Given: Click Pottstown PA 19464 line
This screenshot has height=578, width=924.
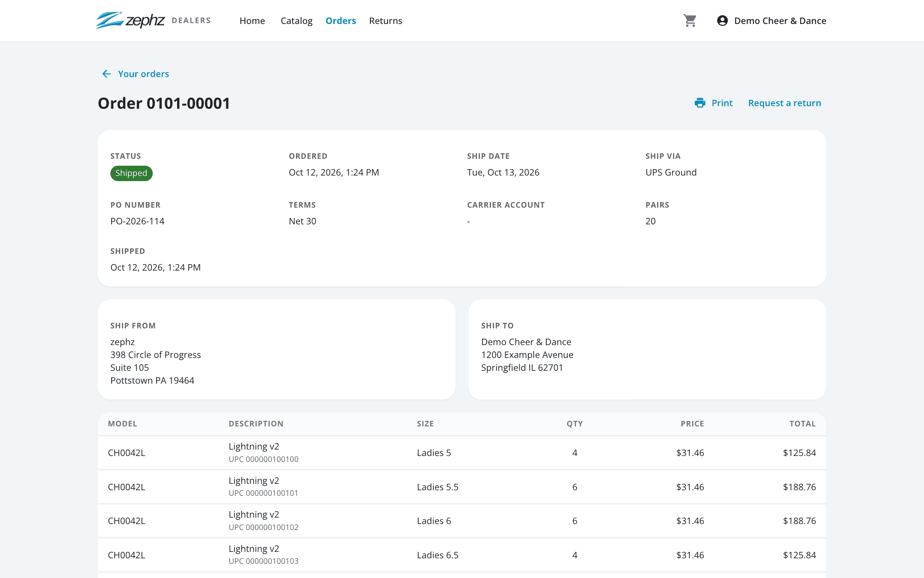Looking at the screenshot, I should 152,380.
